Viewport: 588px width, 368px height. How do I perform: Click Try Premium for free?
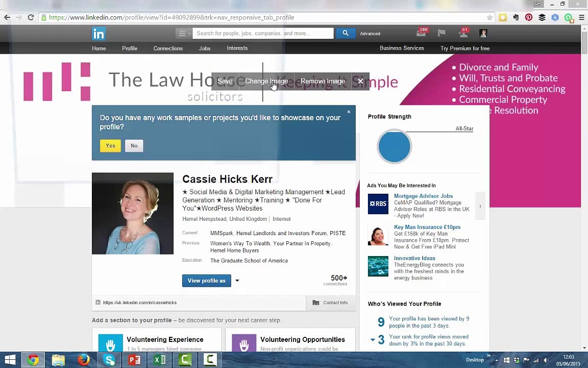tap(465, 48)
